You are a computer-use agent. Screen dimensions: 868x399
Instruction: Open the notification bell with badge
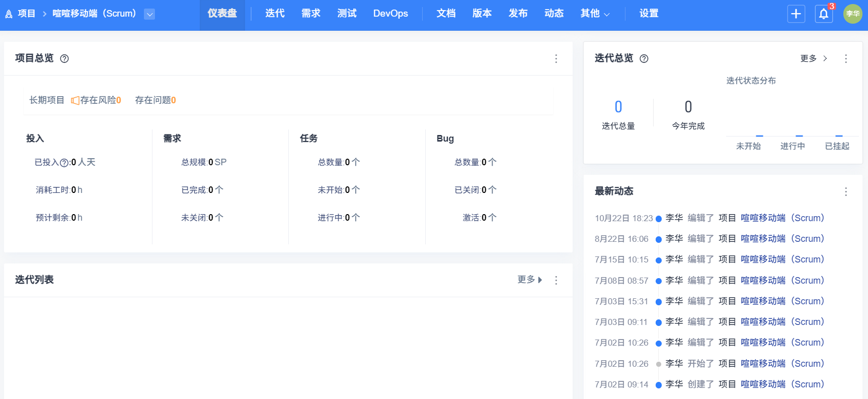[824, 14]
